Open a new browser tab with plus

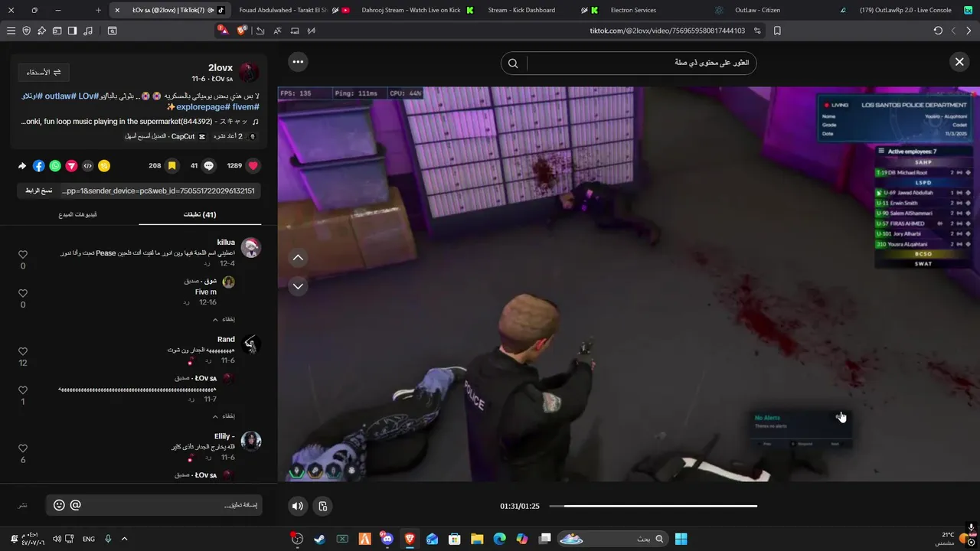[98, 10]
